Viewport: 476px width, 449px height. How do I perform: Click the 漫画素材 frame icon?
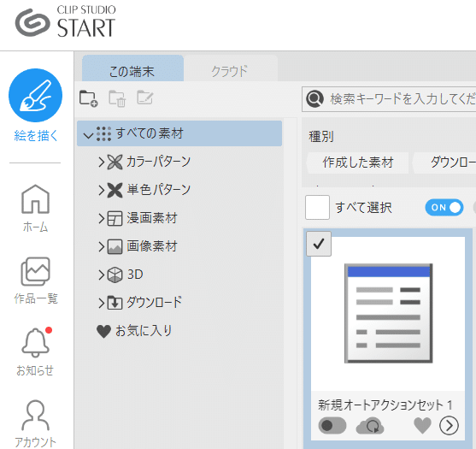pos(115,218)
